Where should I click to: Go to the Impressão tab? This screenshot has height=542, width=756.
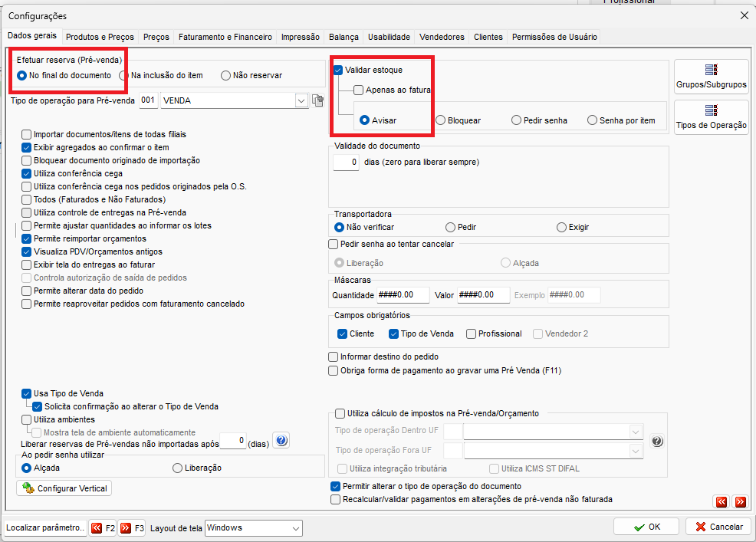click(x=301, y=37)
